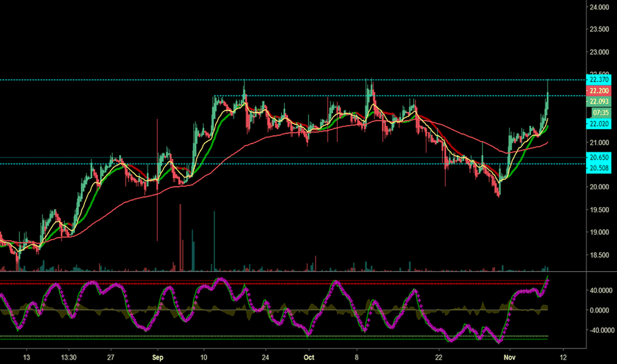Select the cyan 22.370 price tag
This screenshot has height=364, width=617.
[x=599, y=79]
